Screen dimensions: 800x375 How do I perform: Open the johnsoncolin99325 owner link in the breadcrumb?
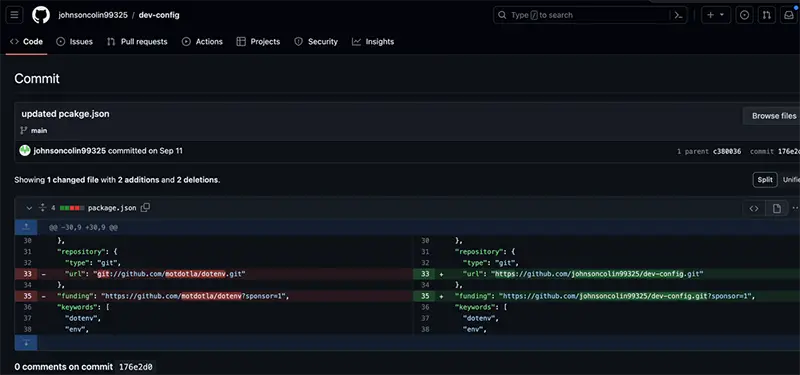[x=93, y=15]
